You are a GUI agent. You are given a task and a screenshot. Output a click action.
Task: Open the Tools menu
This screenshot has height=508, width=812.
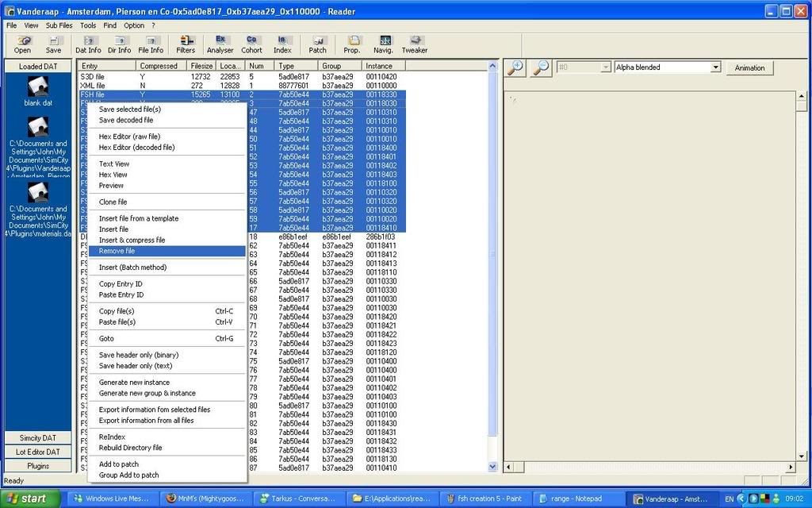pos(88,25)
